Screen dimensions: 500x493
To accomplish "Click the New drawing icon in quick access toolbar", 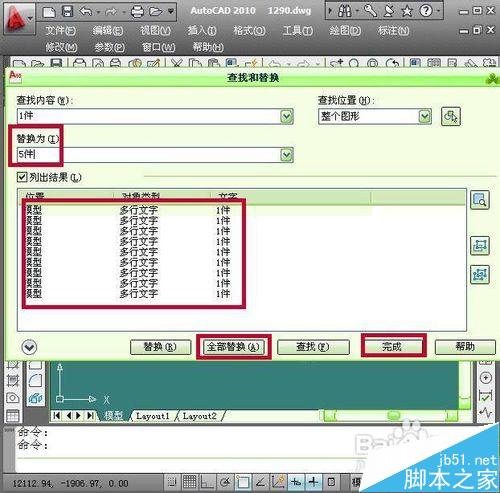I will (x=49, y=12).
